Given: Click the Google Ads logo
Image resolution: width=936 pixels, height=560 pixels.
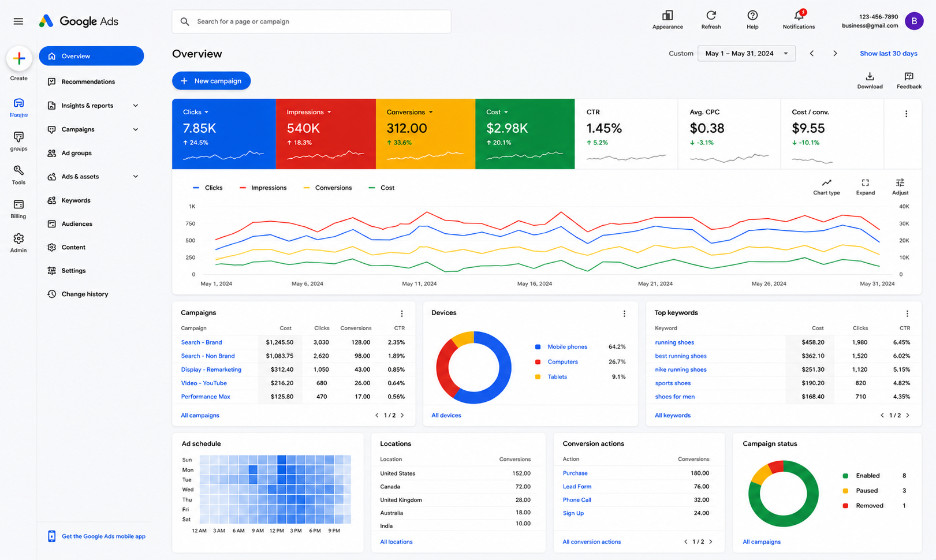Looking at the screenshot, I should [79, 21].
